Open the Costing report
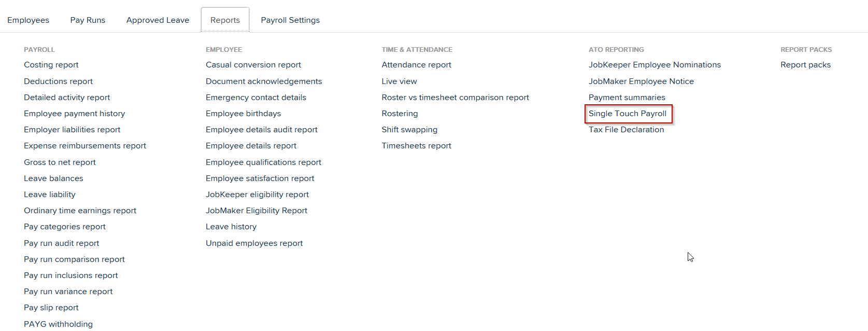The image size is (868, 331). coord(51,64)
